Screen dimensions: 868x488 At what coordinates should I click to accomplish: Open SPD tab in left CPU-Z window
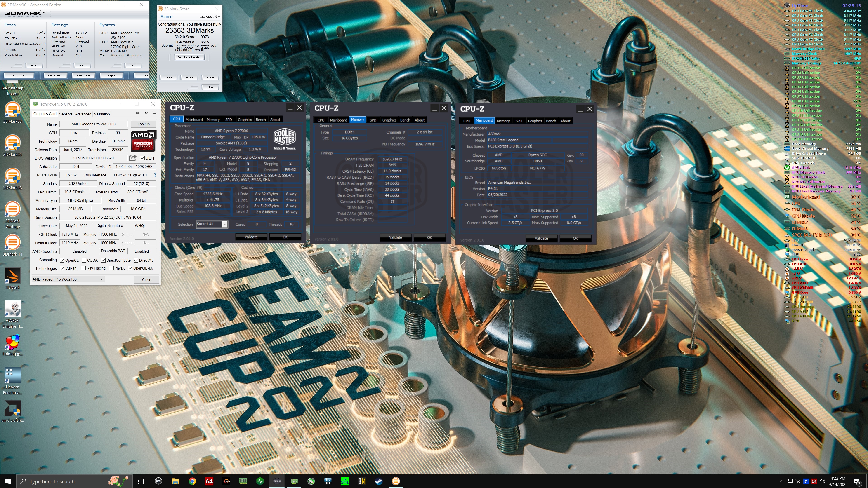coord(229,120)
